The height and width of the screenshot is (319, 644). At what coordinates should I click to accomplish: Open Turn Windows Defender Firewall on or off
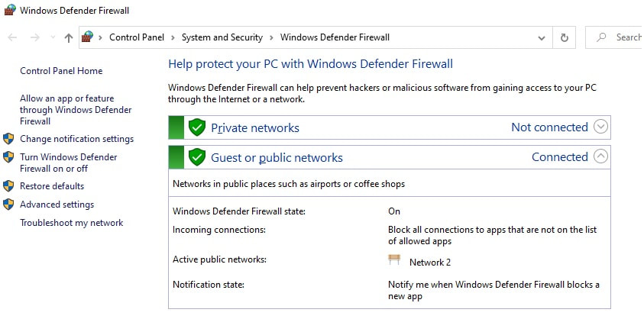68,163
